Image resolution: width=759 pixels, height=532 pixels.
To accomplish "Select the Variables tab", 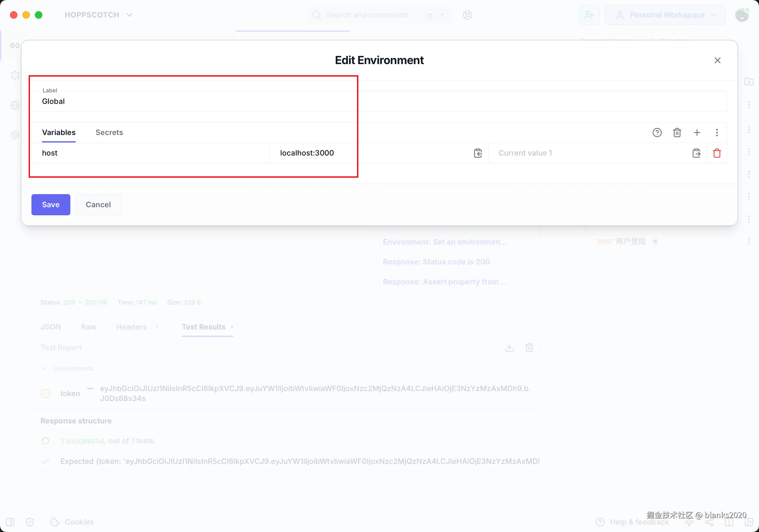I will point(59,133).
